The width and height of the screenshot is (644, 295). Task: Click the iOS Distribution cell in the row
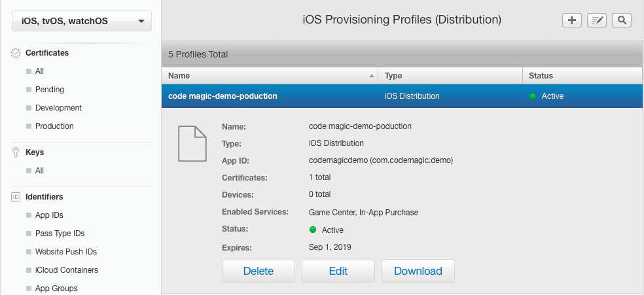point(412,96)
